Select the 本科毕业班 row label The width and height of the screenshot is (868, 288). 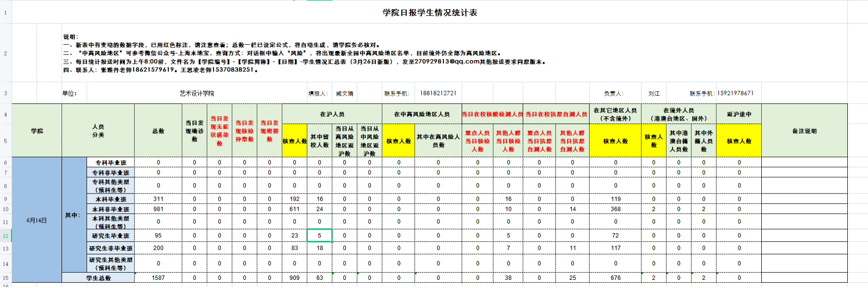[111, 199]
